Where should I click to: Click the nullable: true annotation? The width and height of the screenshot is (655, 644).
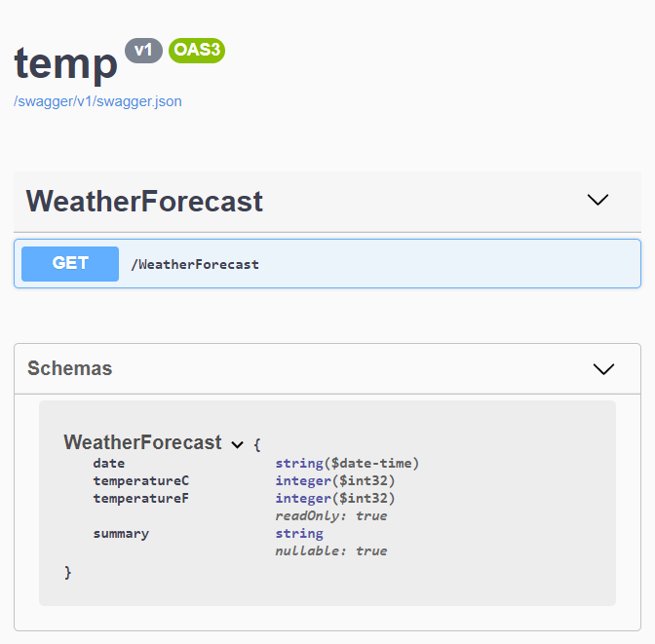tap(330, 550)
